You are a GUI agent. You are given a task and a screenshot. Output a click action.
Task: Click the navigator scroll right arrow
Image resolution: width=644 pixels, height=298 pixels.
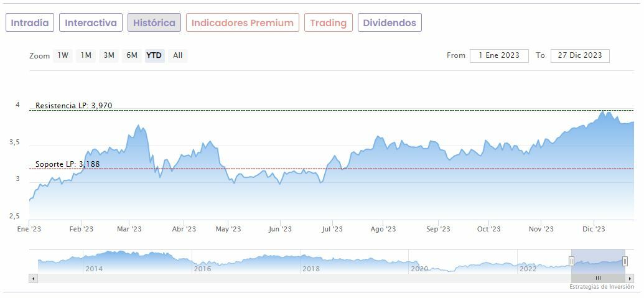630,278
